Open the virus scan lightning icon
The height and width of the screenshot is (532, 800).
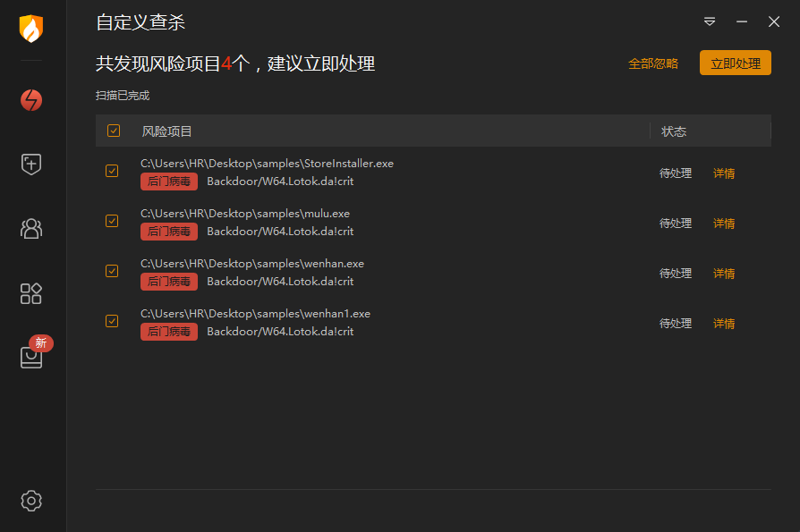[31, 100]
